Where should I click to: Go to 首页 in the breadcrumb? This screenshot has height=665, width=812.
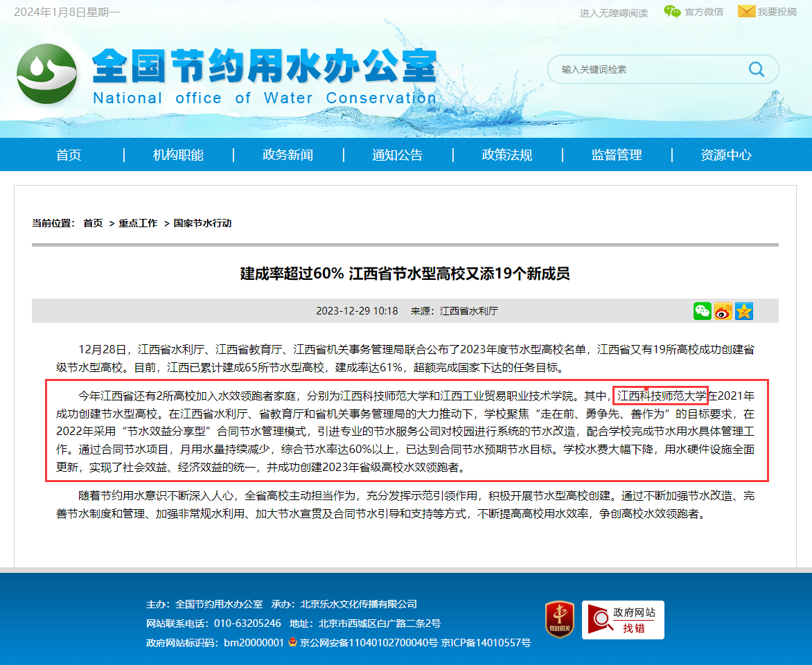click(94, 223)
